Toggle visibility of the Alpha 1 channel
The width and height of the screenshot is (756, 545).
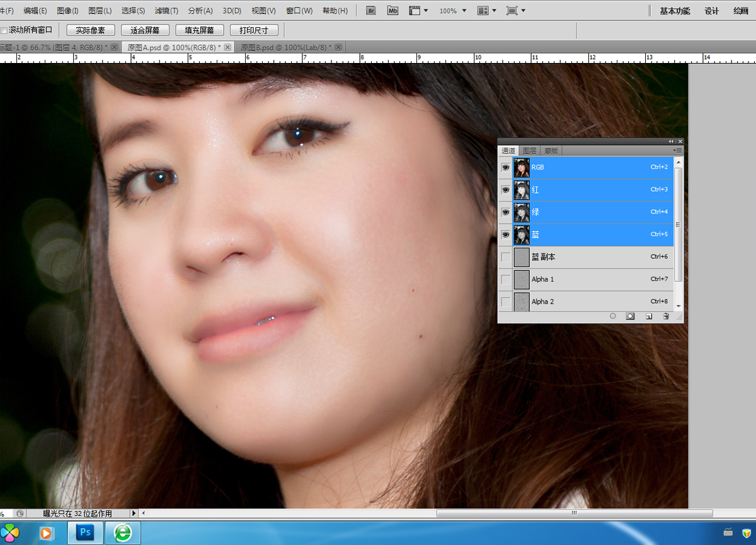(505, 279)
